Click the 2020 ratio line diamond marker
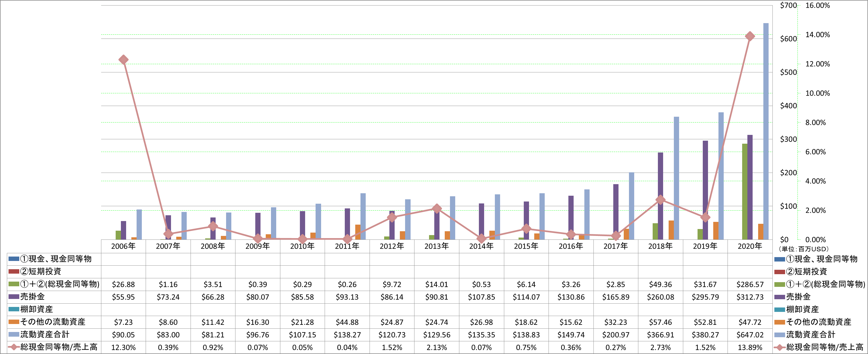 750,36
